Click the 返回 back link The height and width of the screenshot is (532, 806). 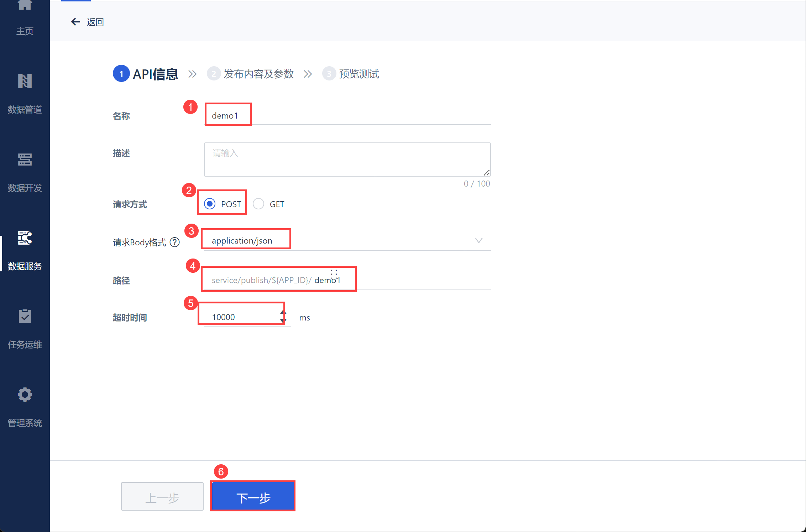(95, 22)
